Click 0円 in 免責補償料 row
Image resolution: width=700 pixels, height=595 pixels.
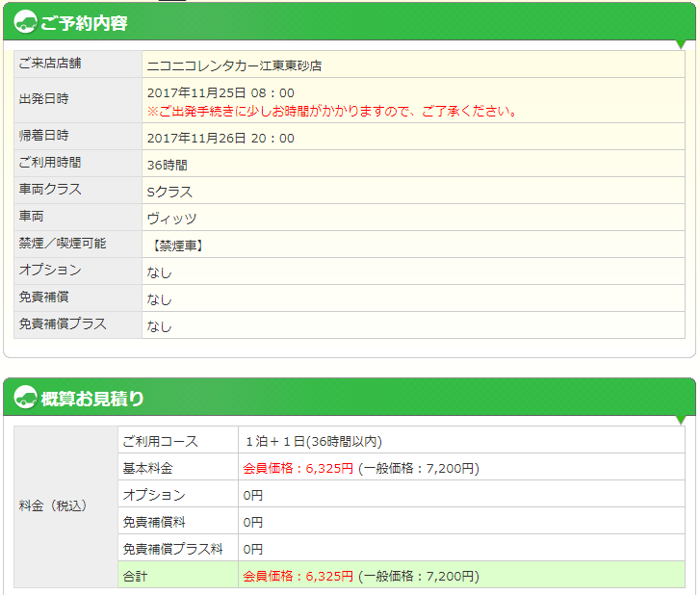tap(253, 522)
